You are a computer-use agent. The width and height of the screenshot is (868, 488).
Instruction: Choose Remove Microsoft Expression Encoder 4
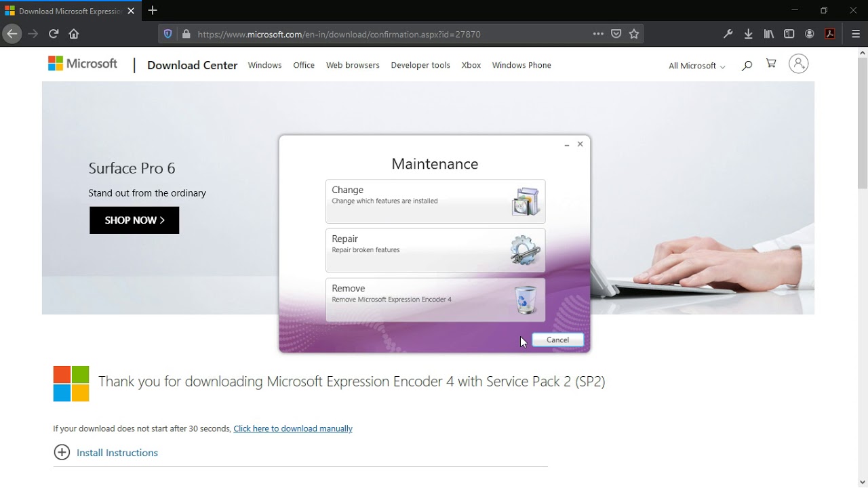[x=435, y=300]
